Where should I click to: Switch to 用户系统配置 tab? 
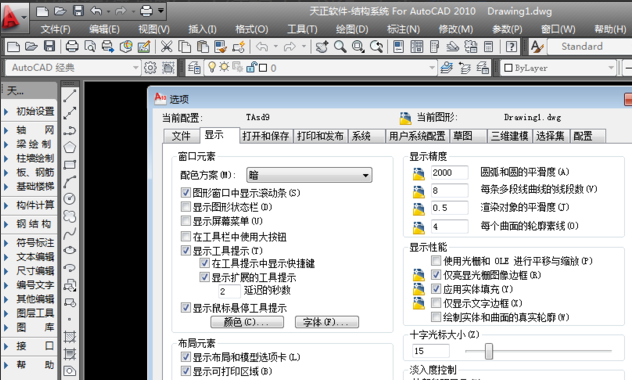click(417, 136)
